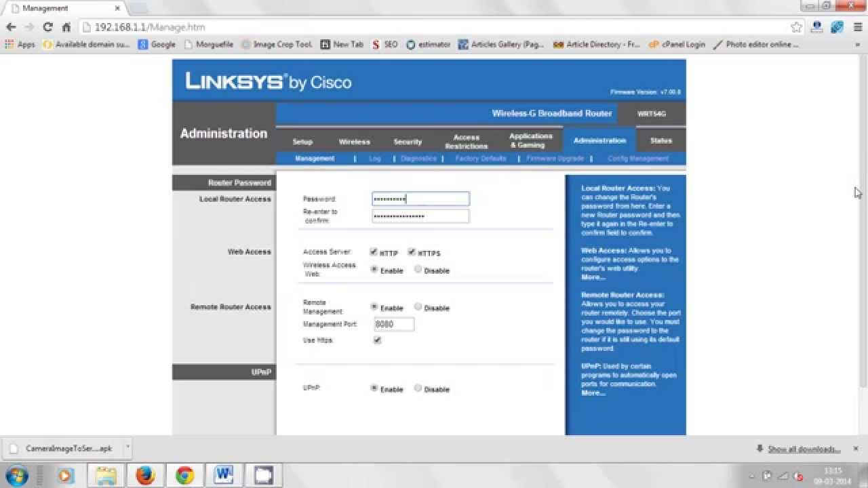
Task: Switch to Chrome in the taskbar
Action: (184, 475)
